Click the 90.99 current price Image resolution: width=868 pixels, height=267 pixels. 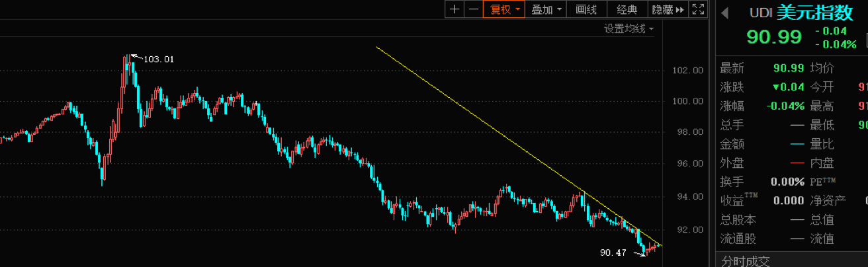coord(774,37)
